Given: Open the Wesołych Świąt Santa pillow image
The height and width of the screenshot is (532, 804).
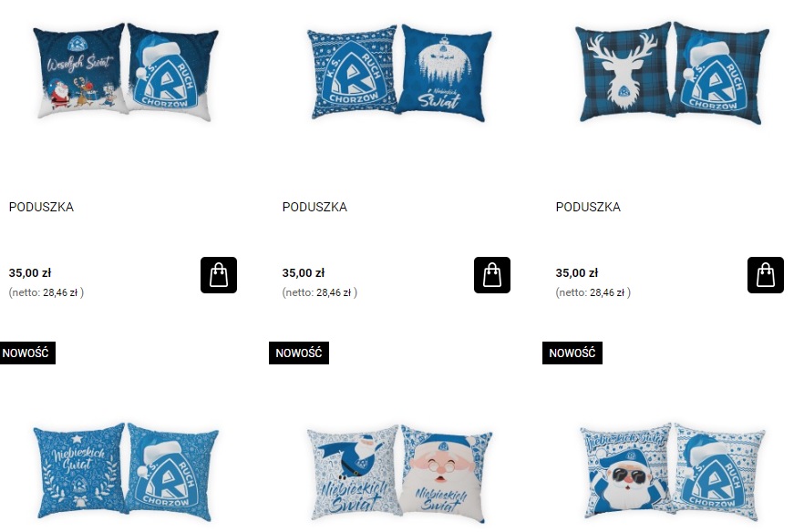Looking at the screenshot, I should click(x=126, y=72).
